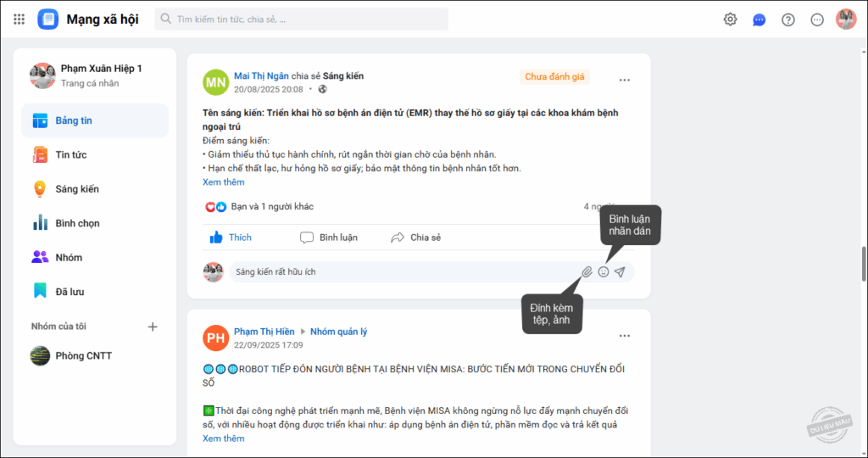Click the Chưa đánh giá badge
Viewport: 868px width, 458px height.
coord(554,77)
